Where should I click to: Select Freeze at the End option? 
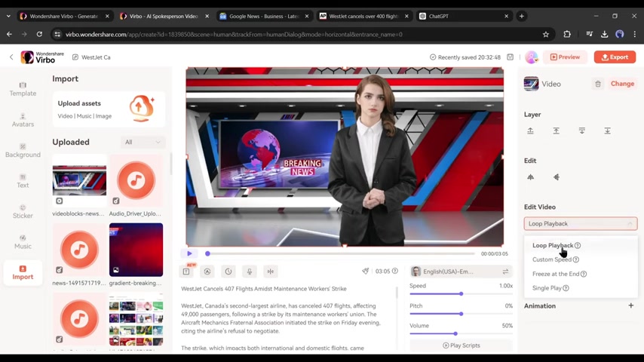pos(555,274)
